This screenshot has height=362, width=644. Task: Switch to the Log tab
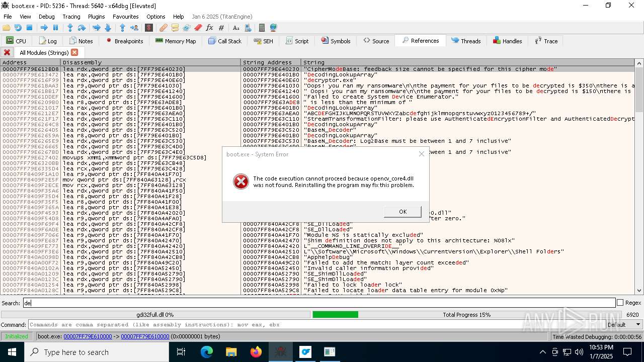point(47,41)
